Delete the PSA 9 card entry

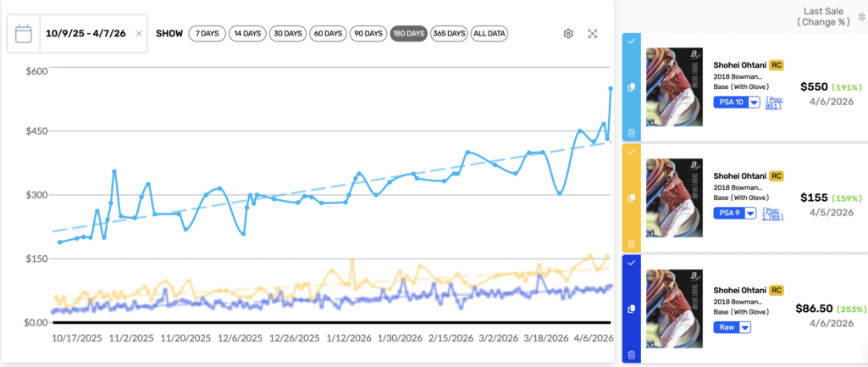click(x=631, y=243)
